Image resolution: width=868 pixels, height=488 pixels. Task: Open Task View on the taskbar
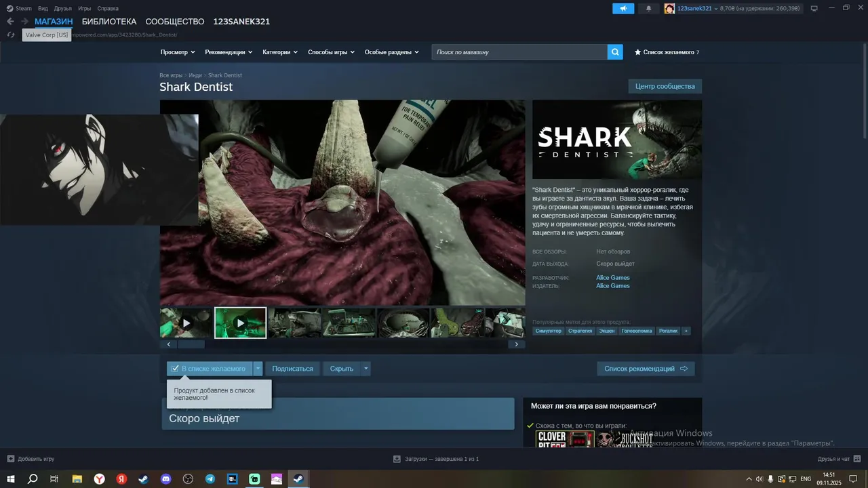point(54,479)
